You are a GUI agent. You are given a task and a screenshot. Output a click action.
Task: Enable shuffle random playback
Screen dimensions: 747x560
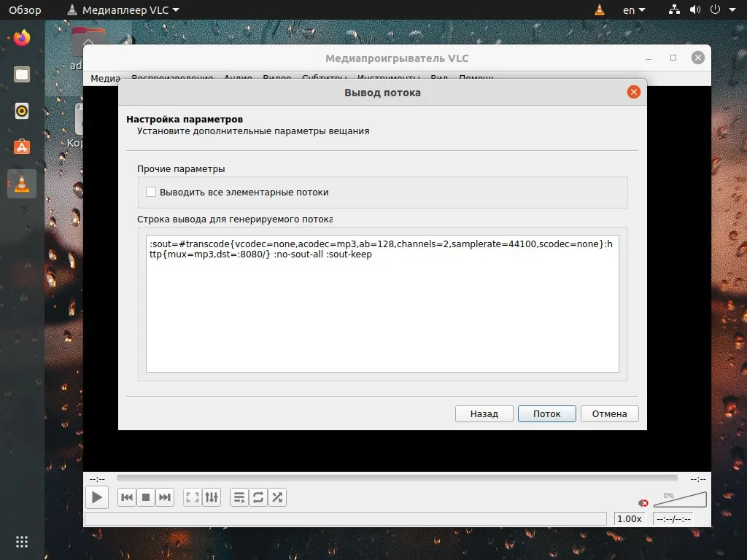[x=277, y=497]
